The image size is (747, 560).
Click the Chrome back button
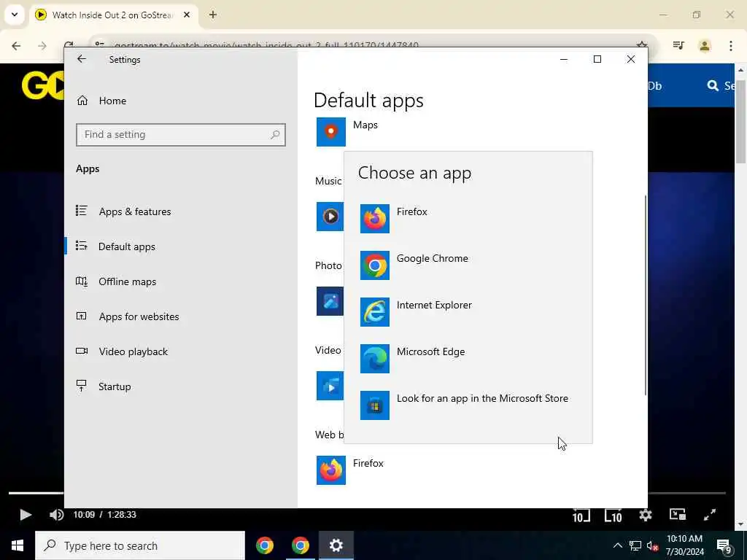click(x=16, y=46)
